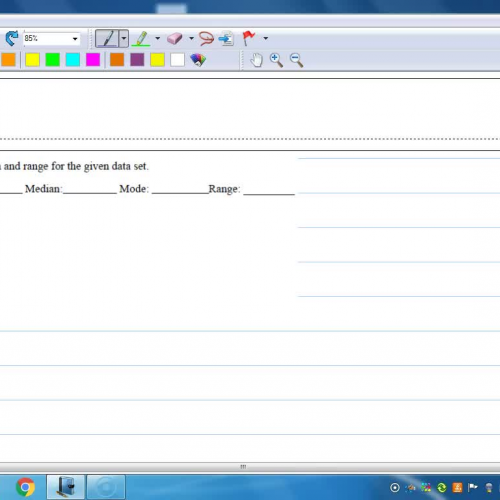Screen dimensions: 500x500
Task: Select the green Highlighter tool
Action: 141,39
